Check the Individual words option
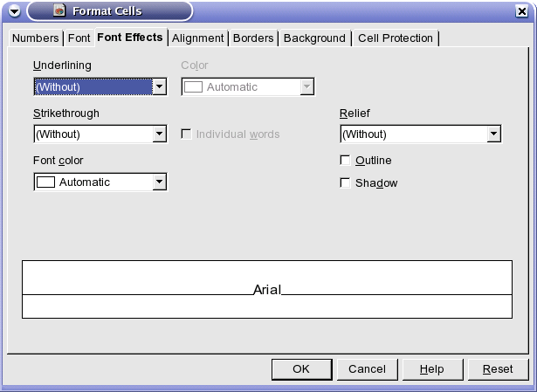The width and height of the screenshot is (537, 392). [186, 134]
